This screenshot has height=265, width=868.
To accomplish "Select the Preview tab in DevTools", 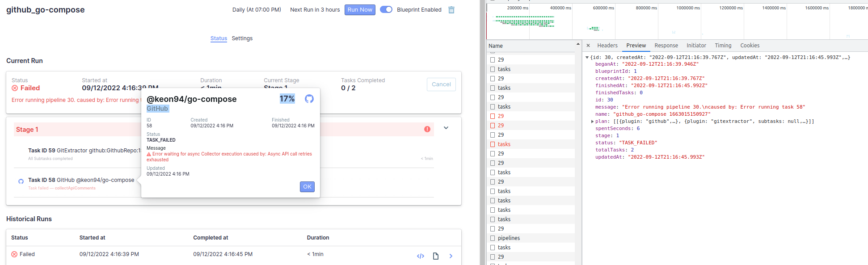I will (636, 46).
